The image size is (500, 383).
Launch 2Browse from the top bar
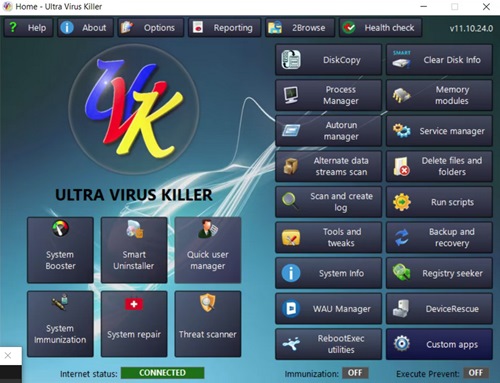300,27
